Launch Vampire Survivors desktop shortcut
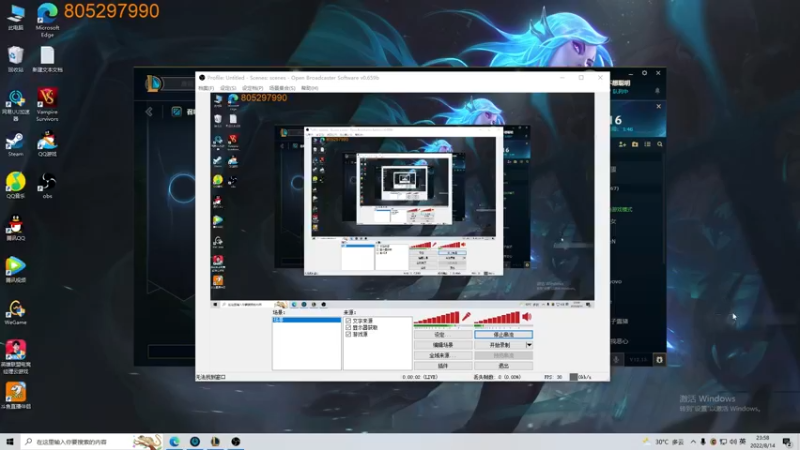Viewport: 800px width, 450px height. coord(47,105)
